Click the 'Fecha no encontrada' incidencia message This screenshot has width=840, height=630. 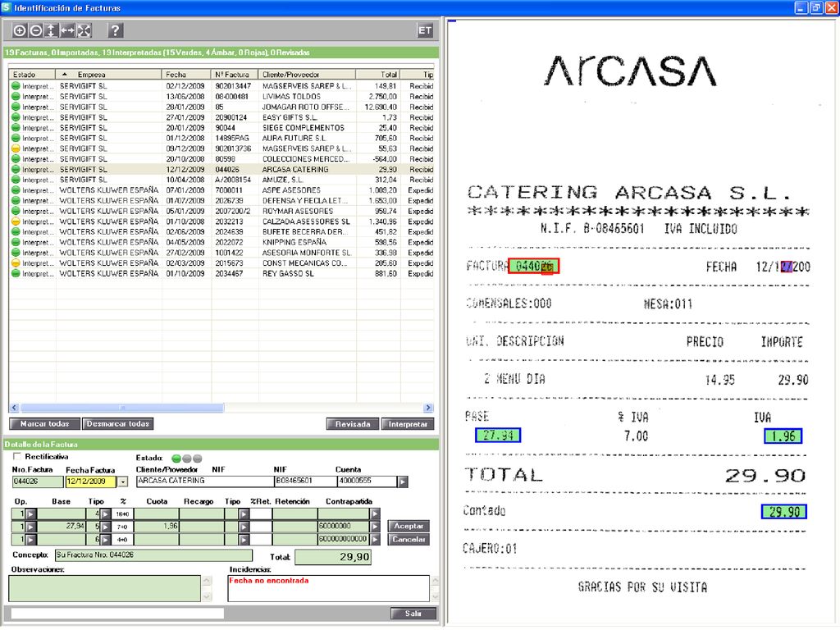click(x=269, y=581)
